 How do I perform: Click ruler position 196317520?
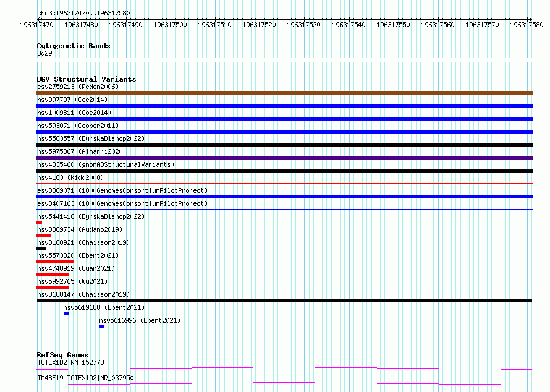pyautogui.click(x=259, y=25)
